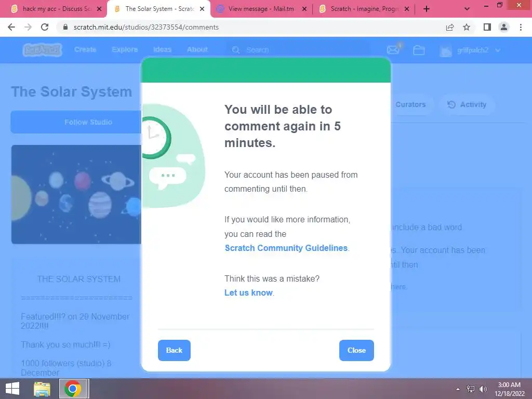Image resolution: width=532 pixels, height=399 pixels.
Task: Open the Scratch messages envelope icon
Action: coord(393,50)
